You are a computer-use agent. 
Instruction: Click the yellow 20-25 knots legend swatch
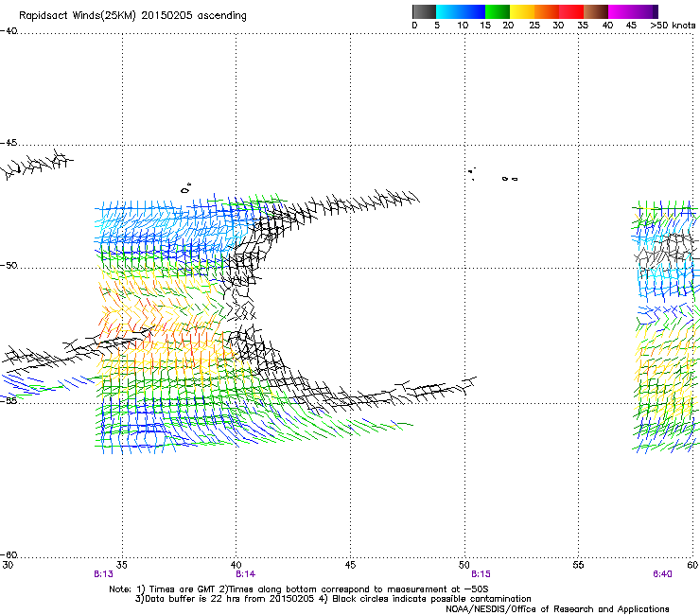pyautogui.click(x=522, y=11)
